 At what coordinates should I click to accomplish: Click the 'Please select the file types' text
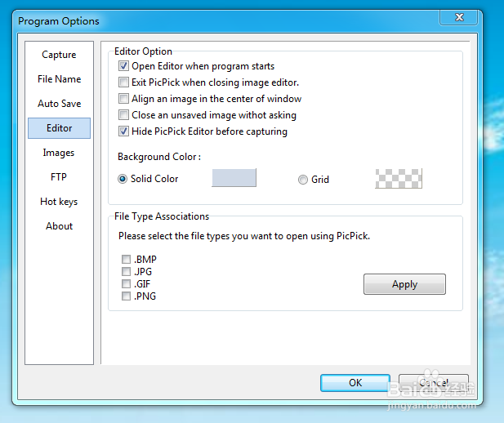pos(244,236)
